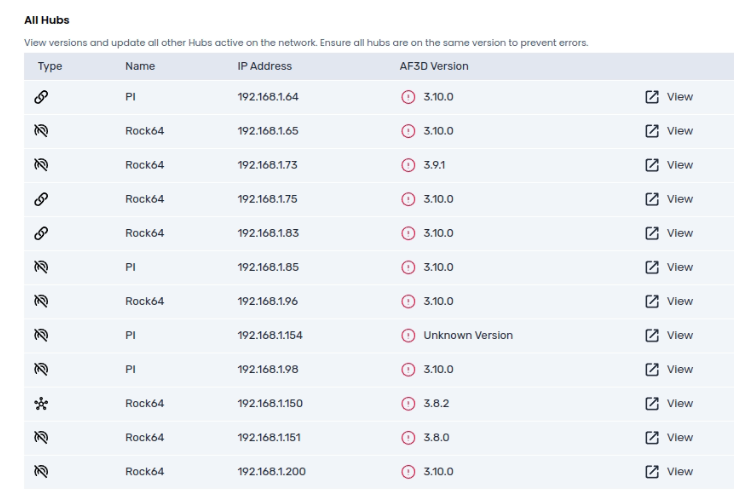Click the alert icon beside version 3.8.2
The width and height of the screenshot is (749, 502).
coord(407,403)
